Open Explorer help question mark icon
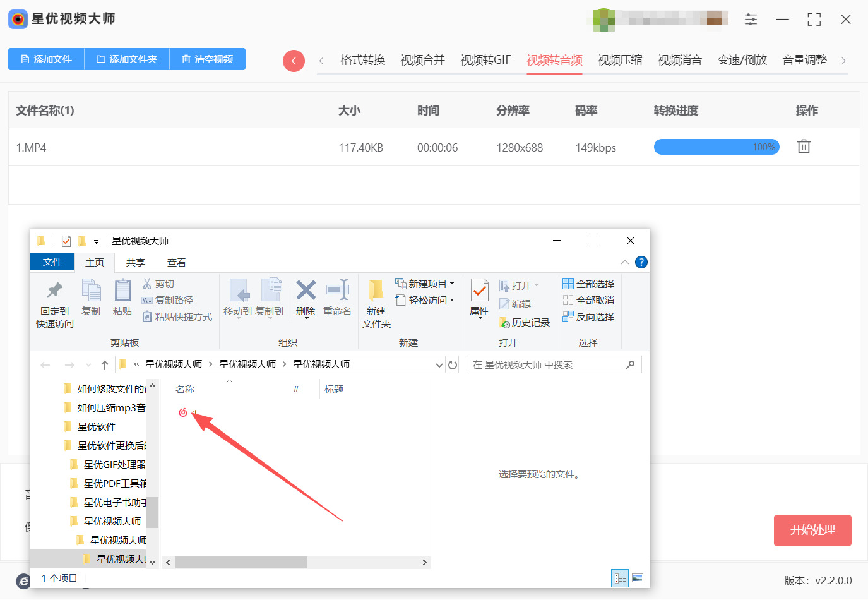The height and width of the screenshot is (600, 868). (641, 262)
